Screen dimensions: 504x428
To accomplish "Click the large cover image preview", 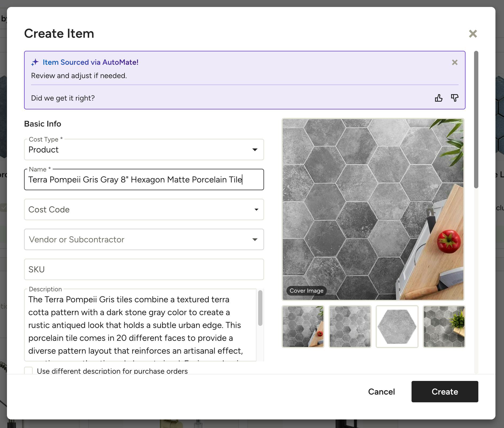I will (373, 209).
